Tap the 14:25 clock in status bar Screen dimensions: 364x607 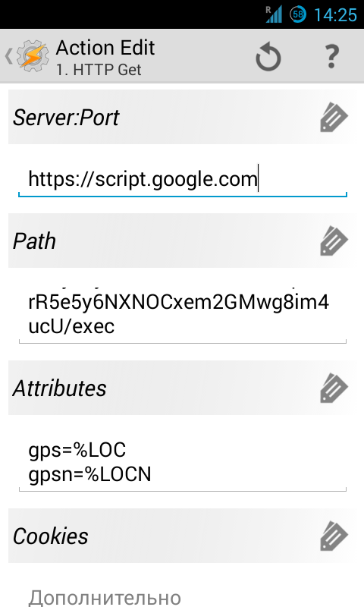click(x=335, y=15)
